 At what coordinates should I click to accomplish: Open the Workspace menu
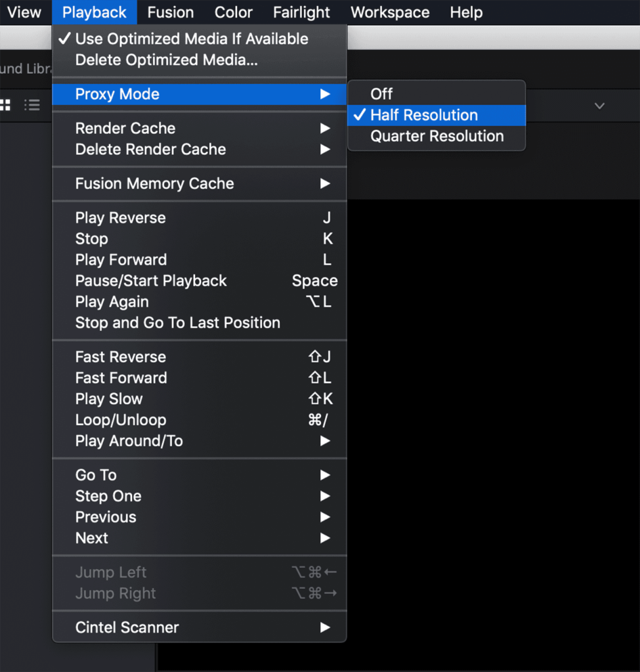point(390,12)
